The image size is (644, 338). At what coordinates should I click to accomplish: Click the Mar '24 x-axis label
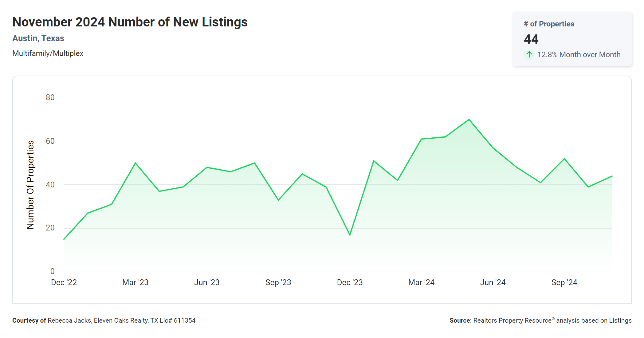click(421, 282)
